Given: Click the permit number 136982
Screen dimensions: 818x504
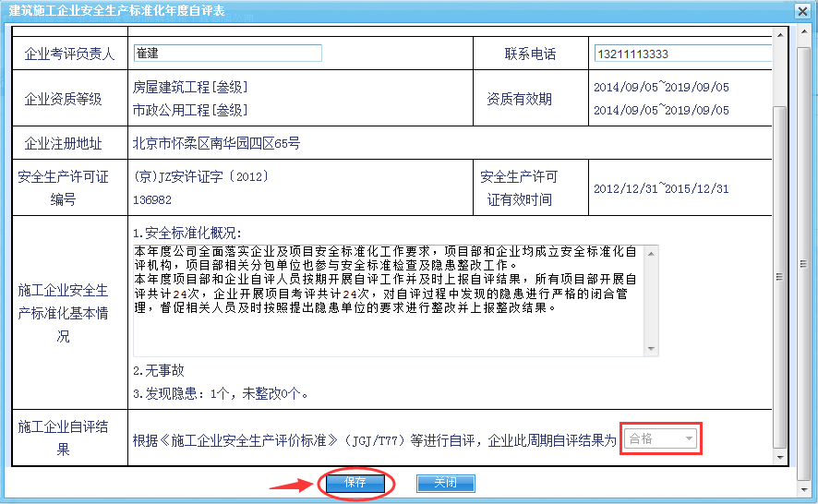Looking at the screenshot, I should click(152, 199).
